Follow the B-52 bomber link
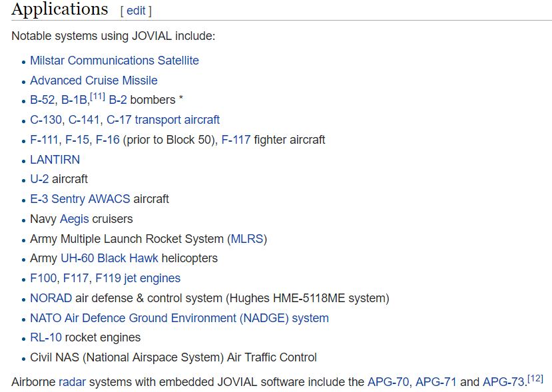The width and height of the screenshot is (552, 392). tap(42, 100)
